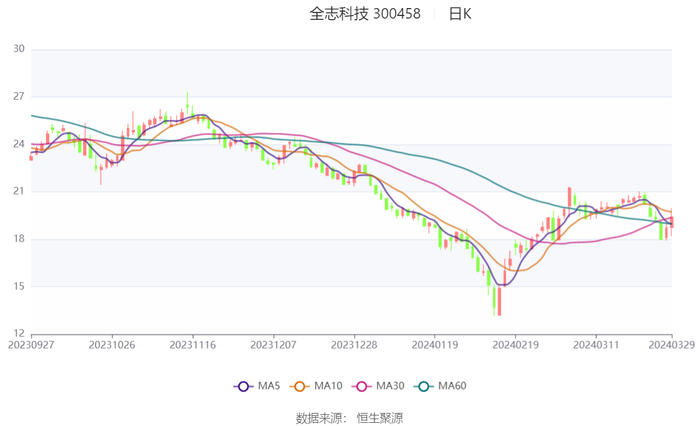Screen dimensions: 700x426
Task: Select the 20240329 end date label
Action: 671,344
